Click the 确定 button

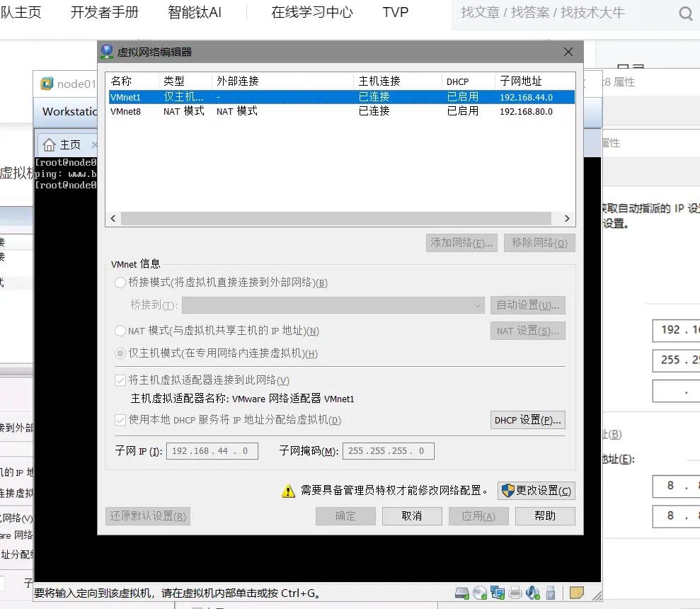[x=345, y=516]
